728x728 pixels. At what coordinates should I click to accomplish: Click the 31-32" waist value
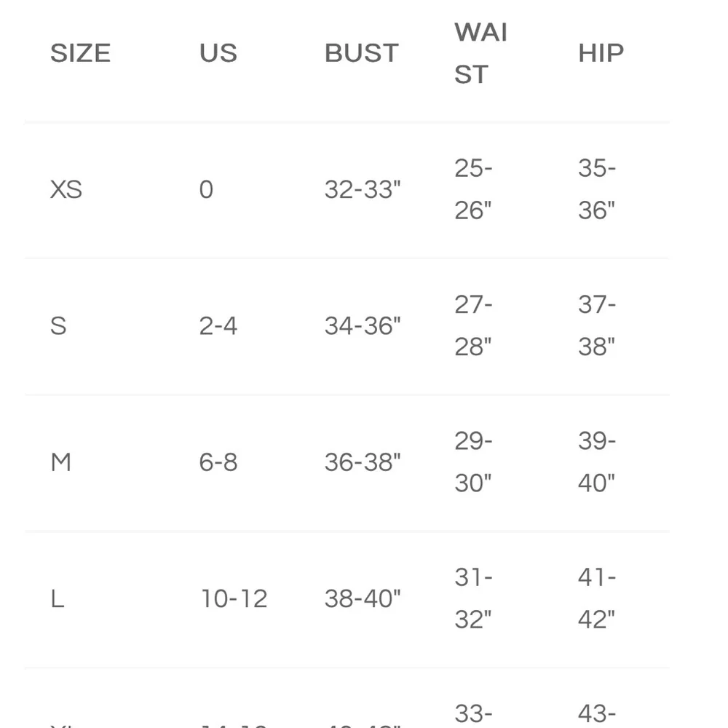(x=473, y=598)
